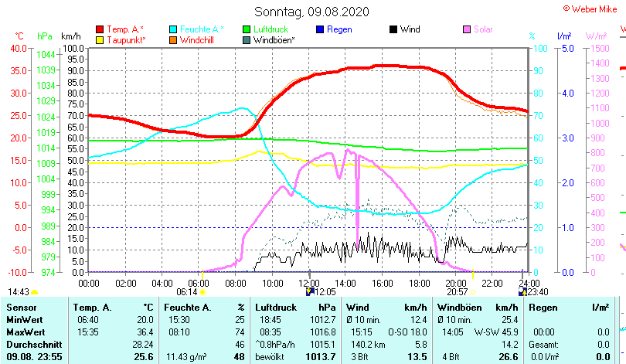The width and height of the screenshot is (626, 364).
Task: Click the gust time 14:05
Action: click(453, 332)
